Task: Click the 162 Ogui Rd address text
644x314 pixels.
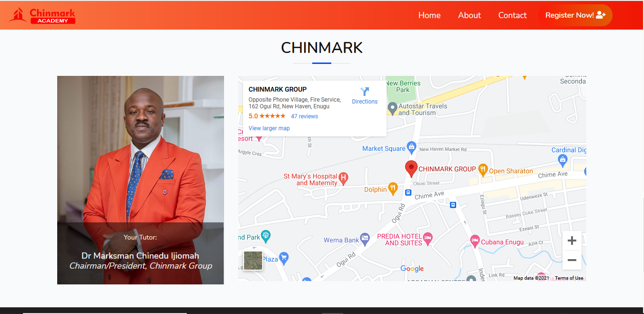Action: click(289, 106)
